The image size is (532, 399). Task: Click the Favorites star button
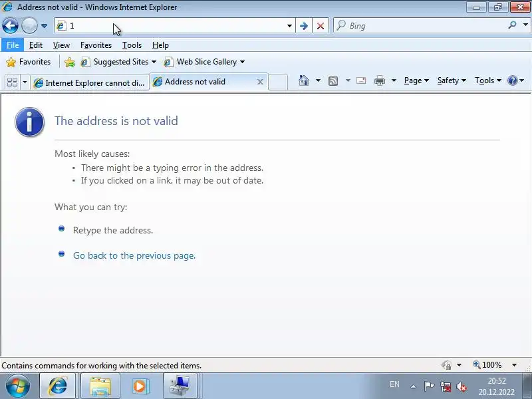coord(28,62)
